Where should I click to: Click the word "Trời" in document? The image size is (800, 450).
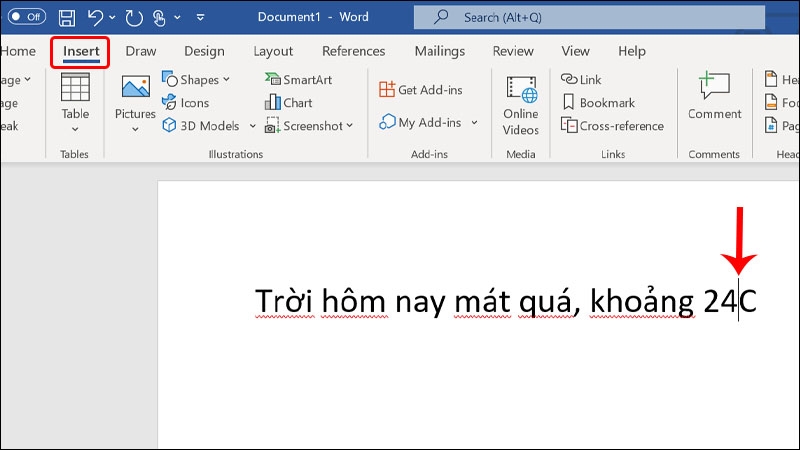(x=284, y=301)
